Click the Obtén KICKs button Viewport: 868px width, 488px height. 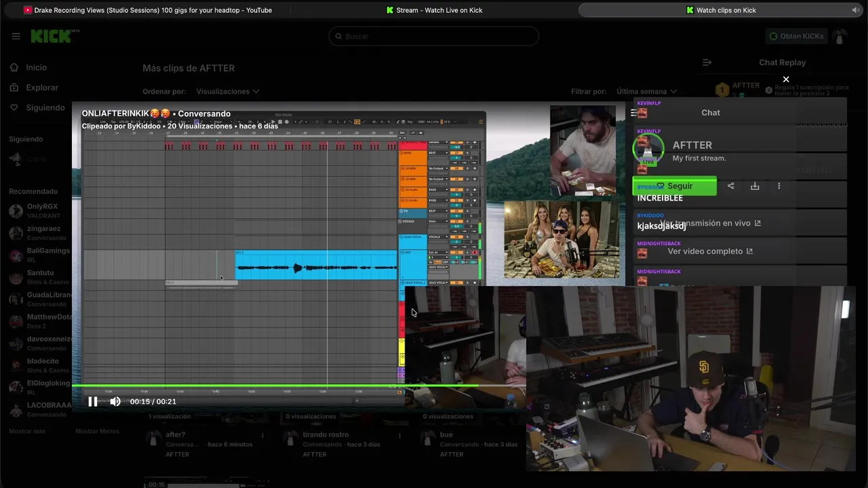[x=797, y=36]
